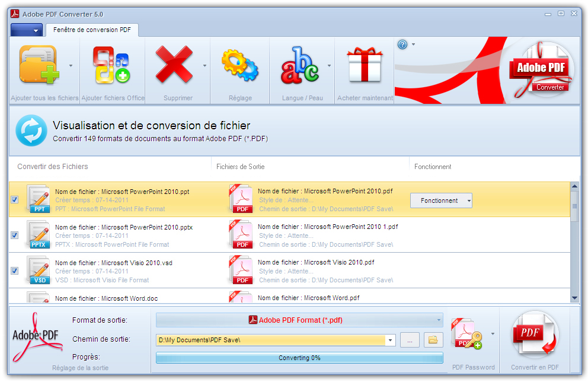The height and width of the screenshot is (382, 588).
Task: Click the Supprimer label
Action: click(x=178, y=98)
